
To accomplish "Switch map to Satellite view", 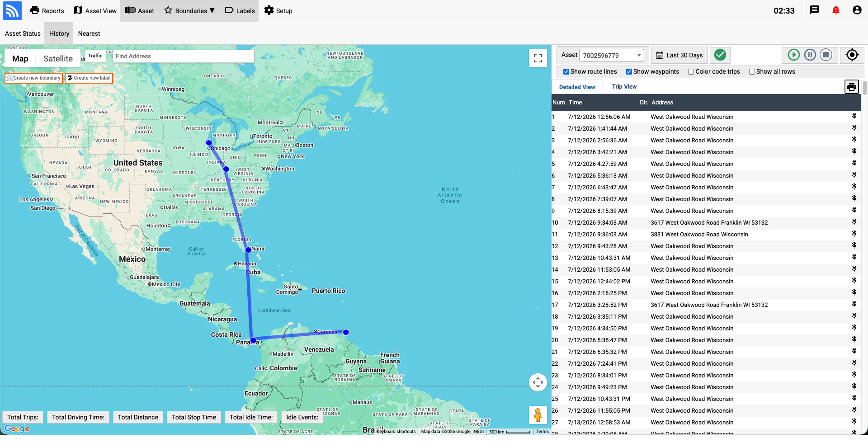I will point(58,58).
